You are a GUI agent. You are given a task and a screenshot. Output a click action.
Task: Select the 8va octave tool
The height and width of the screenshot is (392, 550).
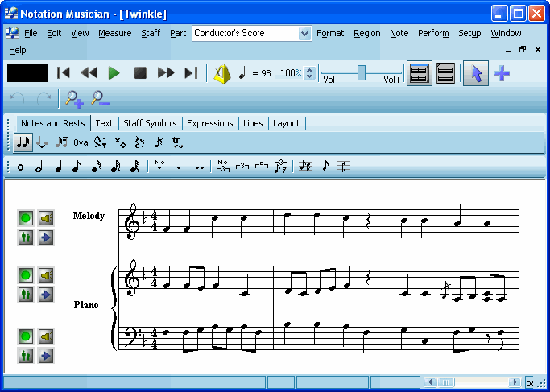tap(81, 143)
